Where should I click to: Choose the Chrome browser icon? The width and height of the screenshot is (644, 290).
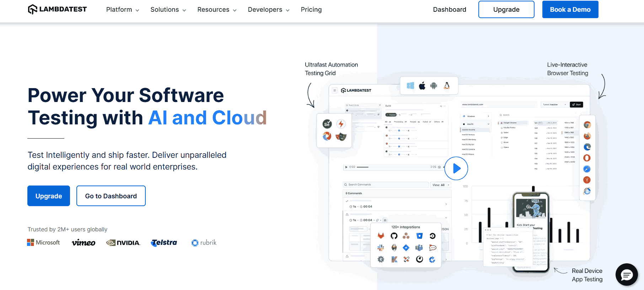tap(587, 125)
